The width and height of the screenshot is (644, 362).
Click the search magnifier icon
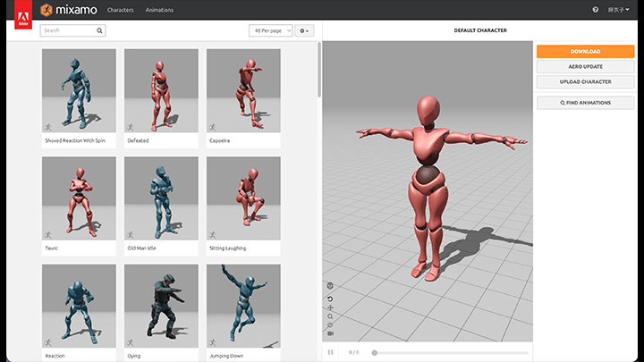99,30
